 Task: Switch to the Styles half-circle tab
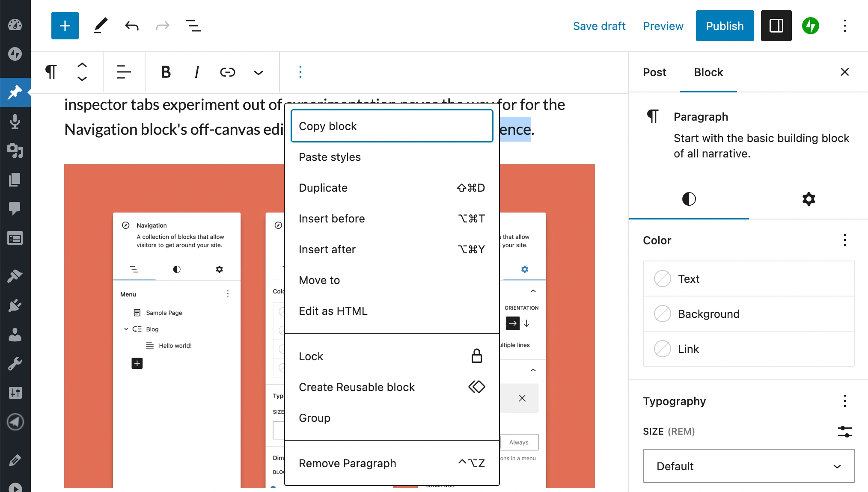tap(689, 199)
